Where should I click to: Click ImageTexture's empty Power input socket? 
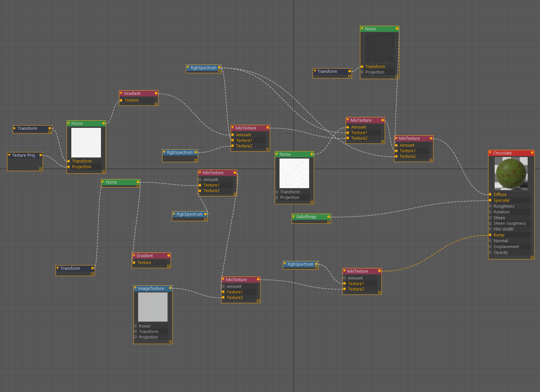tap(135, 326)
